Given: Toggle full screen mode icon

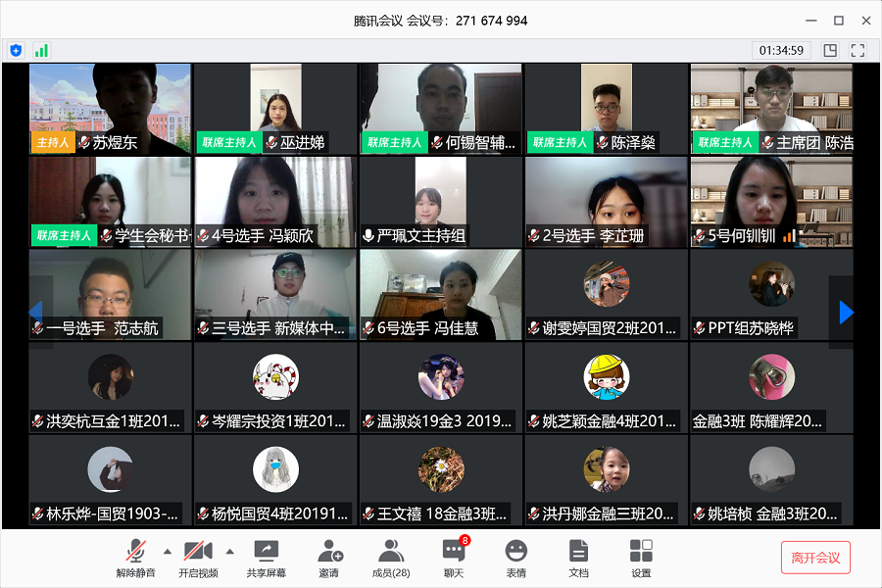Looking at the screenshot, I should click(857, 50).
